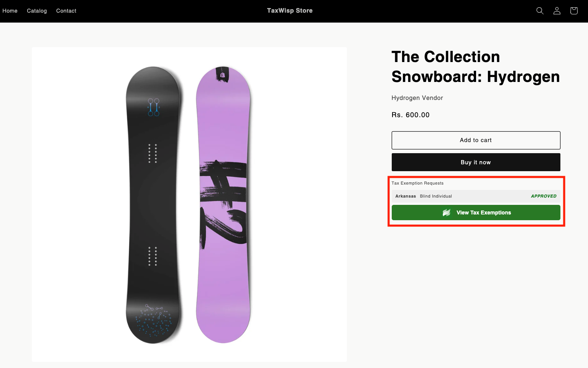588x368 pixels.
Task: Click the black snowboard image
Action: pos(153,205)
